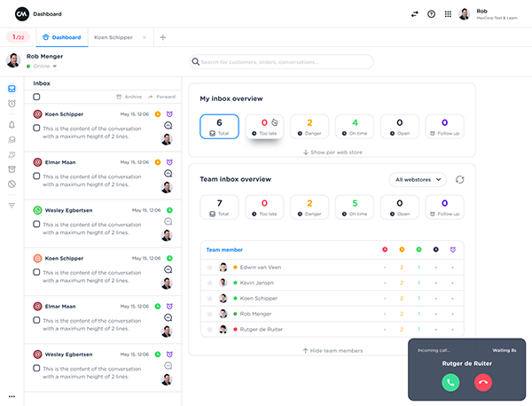Decline the call with red hang-up button
This screenshot has width=532, height=406.
tap(483, 382)
